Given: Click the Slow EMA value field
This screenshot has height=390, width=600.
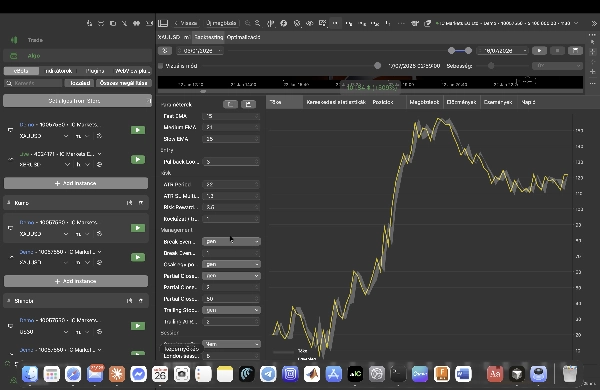Looking at the screenshot, I should tap(228, 139).
